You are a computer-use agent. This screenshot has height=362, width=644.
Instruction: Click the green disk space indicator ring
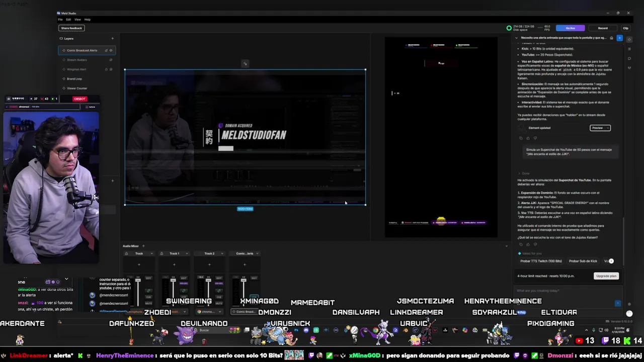[x=509, y=28]
